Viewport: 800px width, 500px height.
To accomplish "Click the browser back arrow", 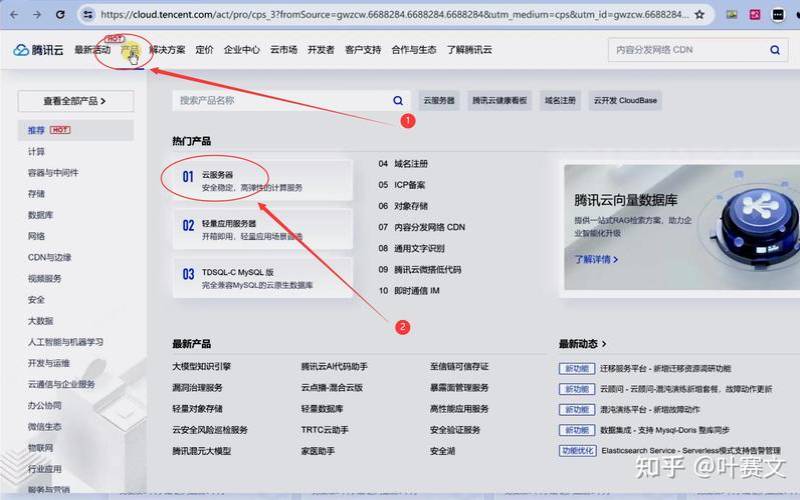I will pyautogui.click(x=14, y=14).
